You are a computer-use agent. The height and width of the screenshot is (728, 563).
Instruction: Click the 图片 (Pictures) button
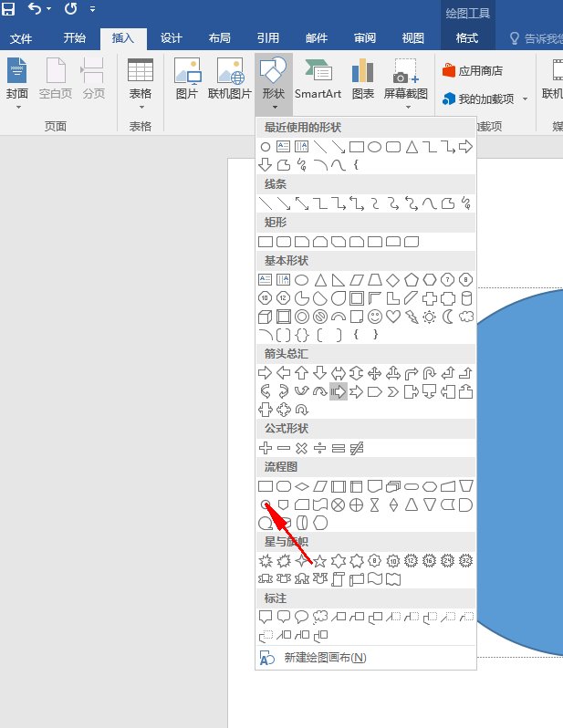tap(187, 79)
